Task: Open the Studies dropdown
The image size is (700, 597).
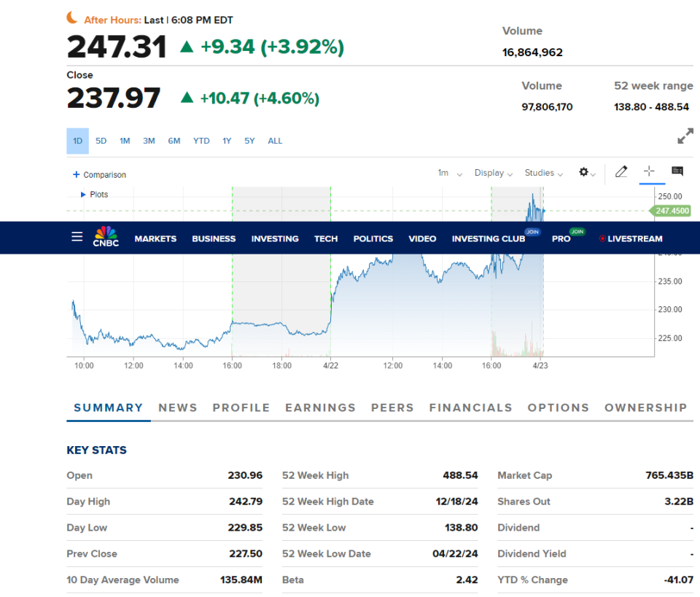Action: click(543, 173)
